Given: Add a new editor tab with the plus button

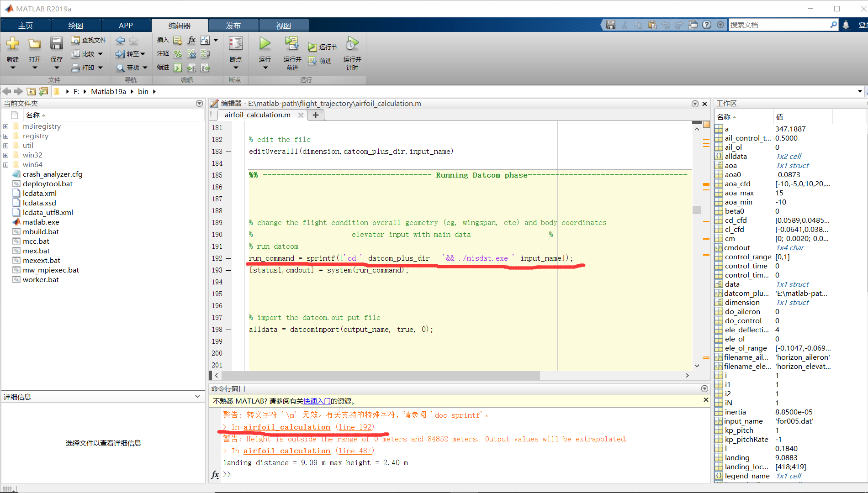Looking at the screenshot, I should [x=315, y=115].
